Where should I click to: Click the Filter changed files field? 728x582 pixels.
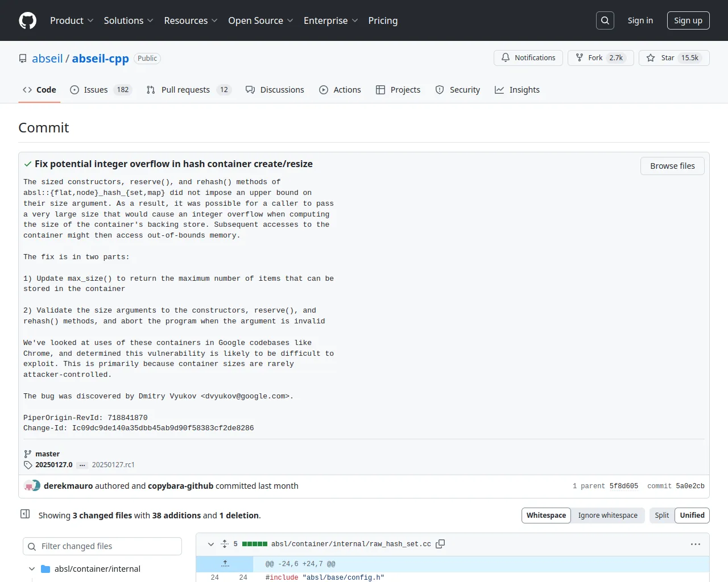point(102,546)
